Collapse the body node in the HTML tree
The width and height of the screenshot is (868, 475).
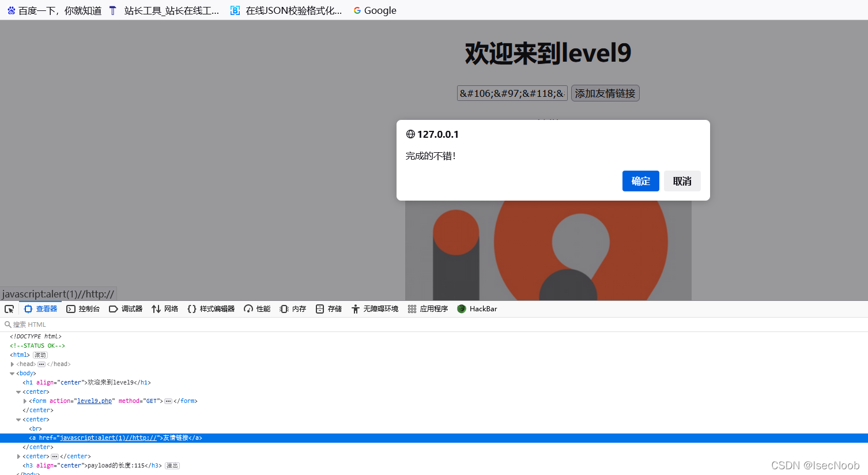[12, 373]
